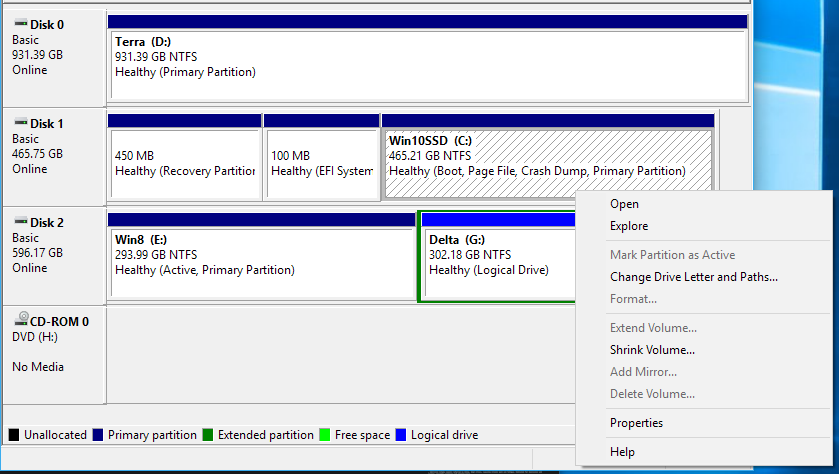Select the Disk 2 drive icon
This screenshot has width=839, height=474.
point(19,223)
